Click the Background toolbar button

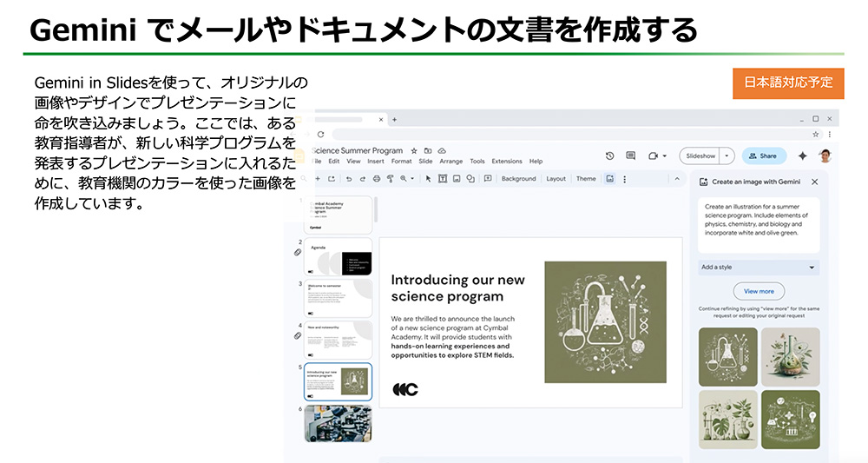coord(519,179)
